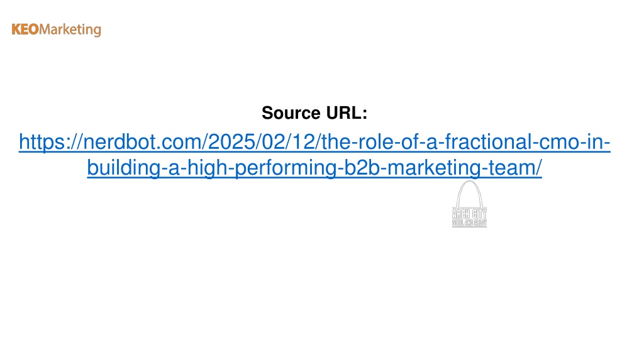Open the nerdbot.com source link

pos(314,155)
